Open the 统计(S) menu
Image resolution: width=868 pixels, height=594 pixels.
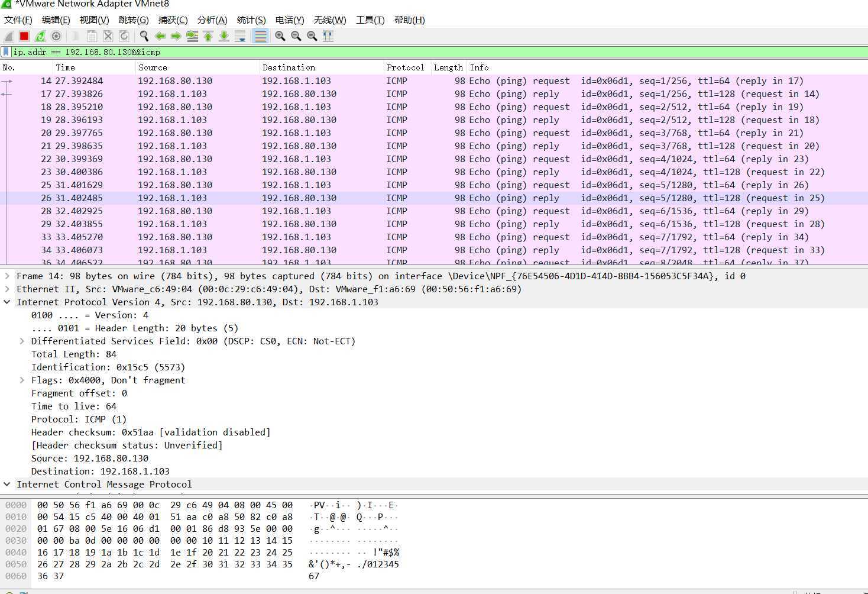point(251,20)
